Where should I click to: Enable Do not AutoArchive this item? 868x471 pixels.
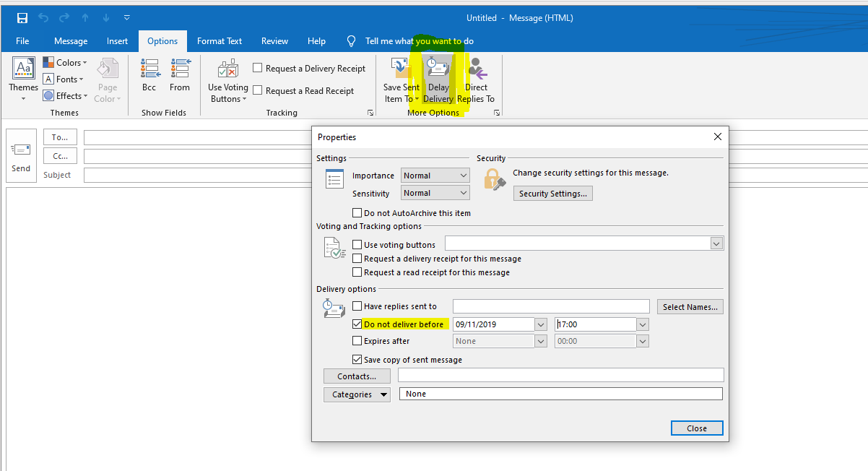tap(357, 213)
